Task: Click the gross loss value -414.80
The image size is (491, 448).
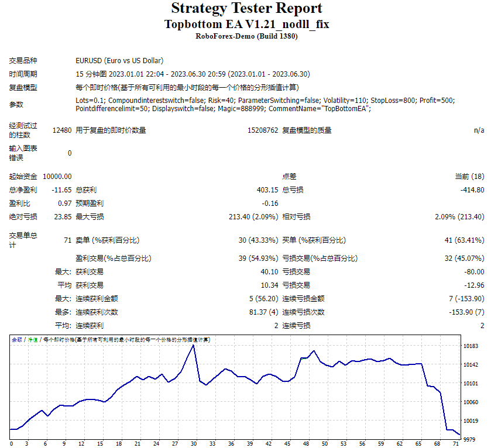Action: coord(472,190)
